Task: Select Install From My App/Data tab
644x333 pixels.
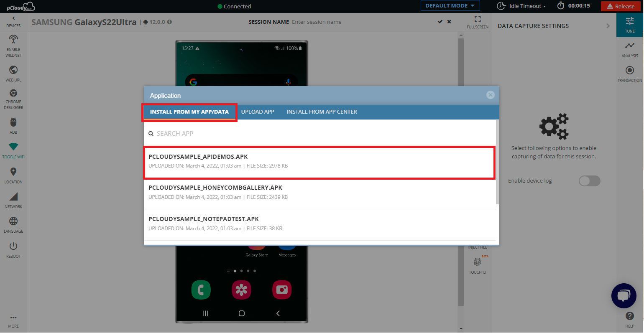Action: [x=189, y=112]
